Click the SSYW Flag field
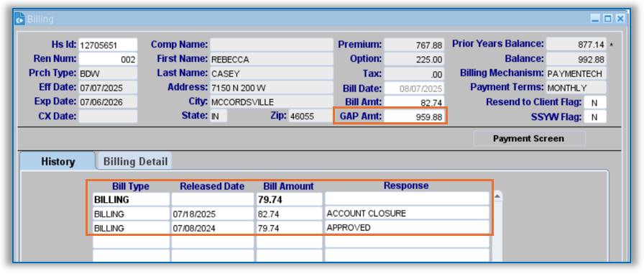The height and width of the screenshot is (274, 644). click(x=595, y=117)
